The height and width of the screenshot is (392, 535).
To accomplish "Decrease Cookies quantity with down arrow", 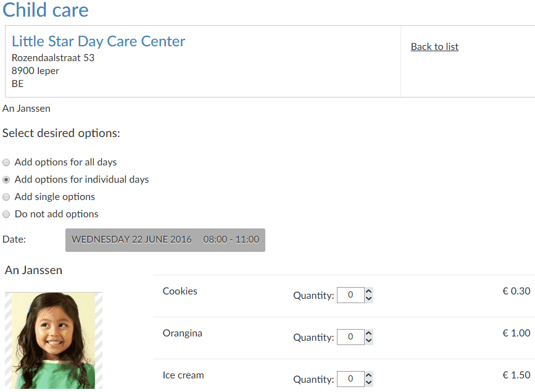I will tap(368, 299).
